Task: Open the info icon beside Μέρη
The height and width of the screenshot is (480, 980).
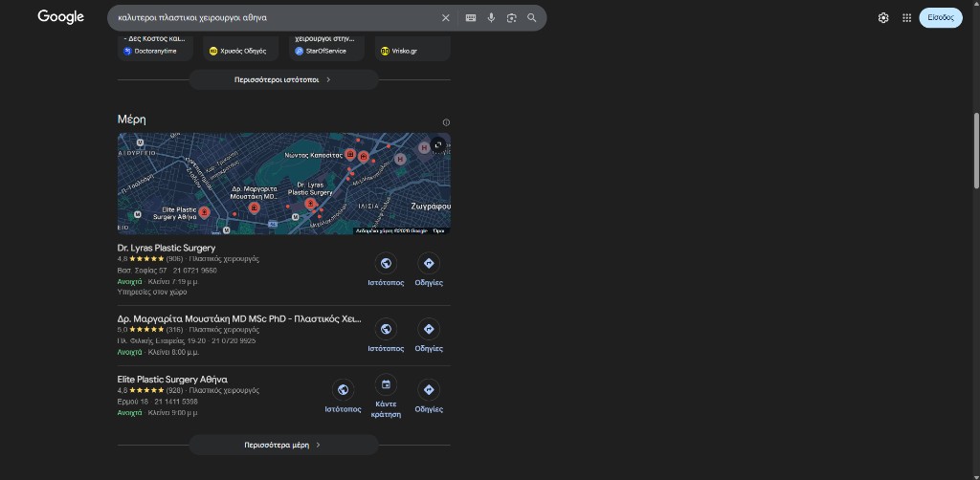Action: [x=446, y=122]
